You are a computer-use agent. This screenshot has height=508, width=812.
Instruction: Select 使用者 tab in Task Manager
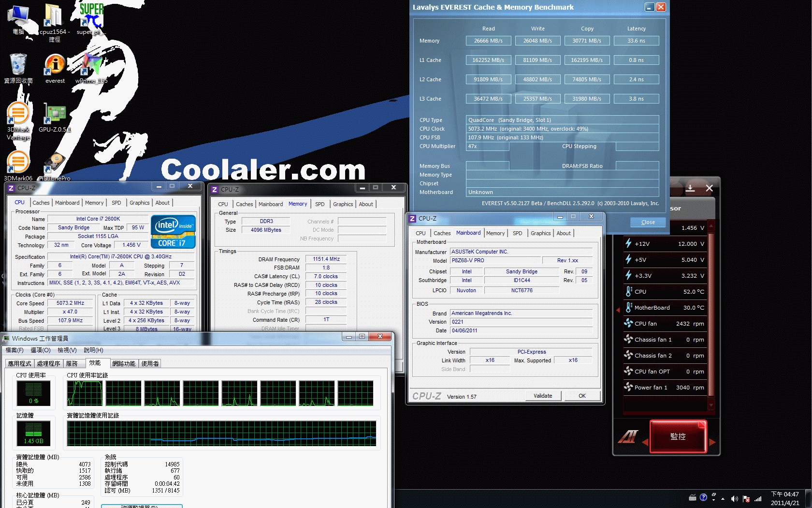tap(150, 363)
